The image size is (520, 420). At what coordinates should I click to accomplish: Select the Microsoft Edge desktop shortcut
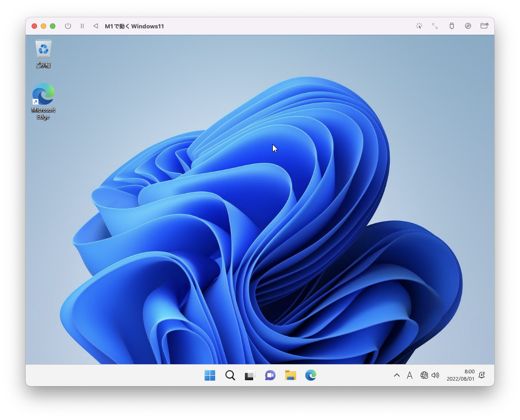(43, 102)
